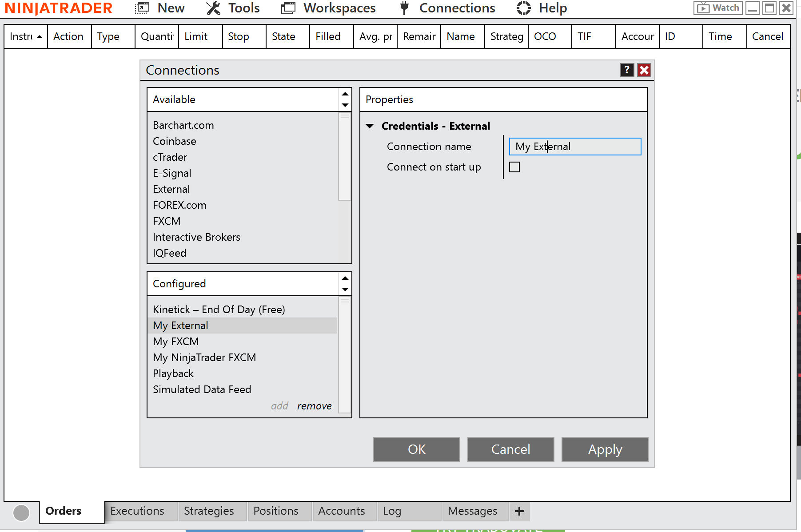Image resolution: width=801 pixels, height=532 pixels.
Task: Click the Connection name input field
Action: pos(575,147)
